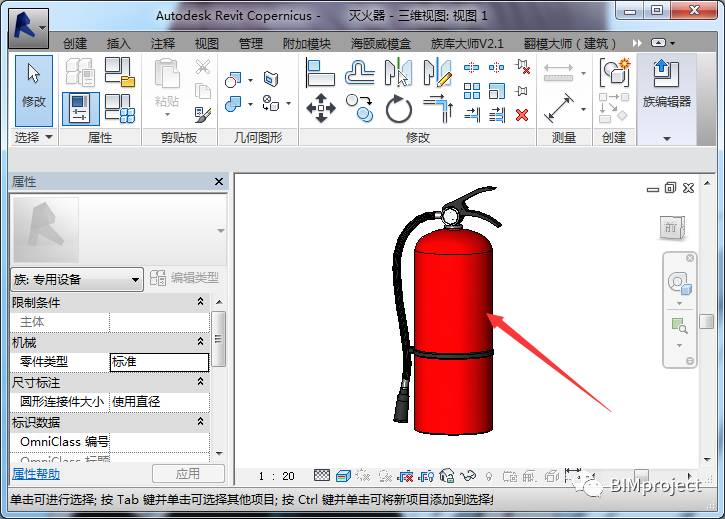Toggle the visual style cube in view bar
725x519 pixels.
pyautogui.click(x=343, y=476)
